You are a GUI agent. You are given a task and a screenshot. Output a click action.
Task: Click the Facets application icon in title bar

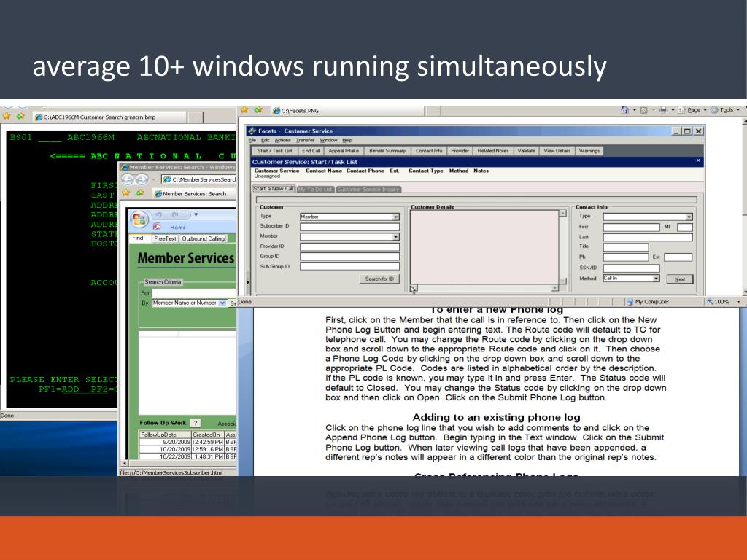click(x=252, y=131)
